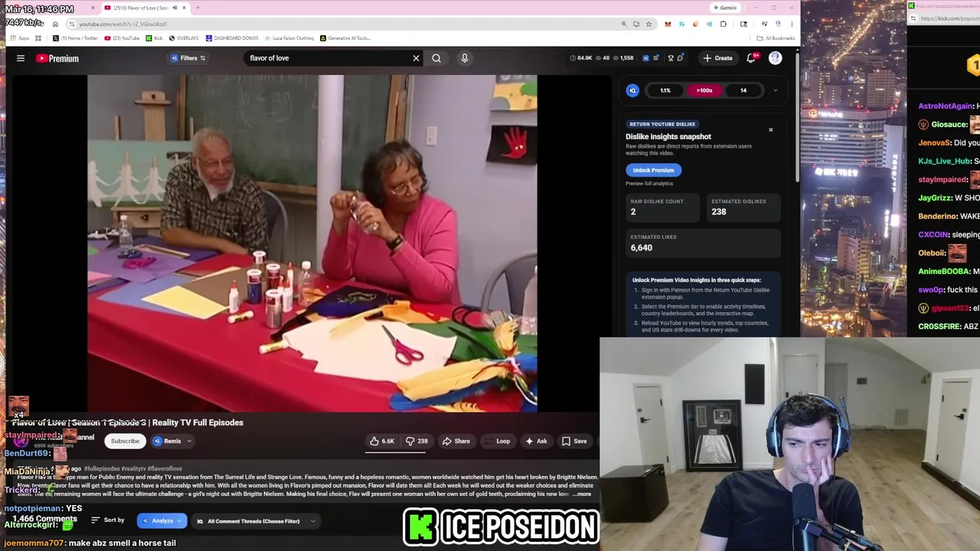
Task: Toggle the Loop button
Action: [498, 441]
